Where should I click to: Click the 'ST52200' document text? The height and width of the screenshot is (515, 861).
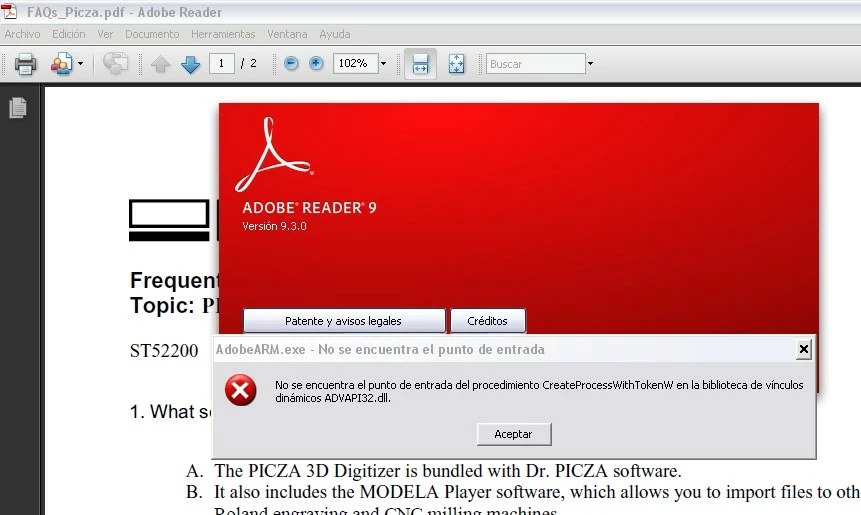[x=164, y=351]
